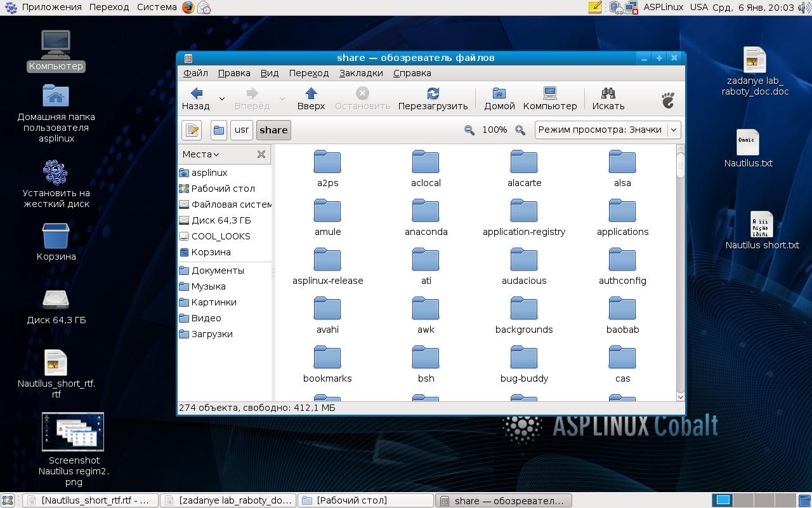Viewport: 812px width, 508px height.
Task: Switch to Nautilus_short_rtf.rtf taskbar window
Action: coord(90,500)
